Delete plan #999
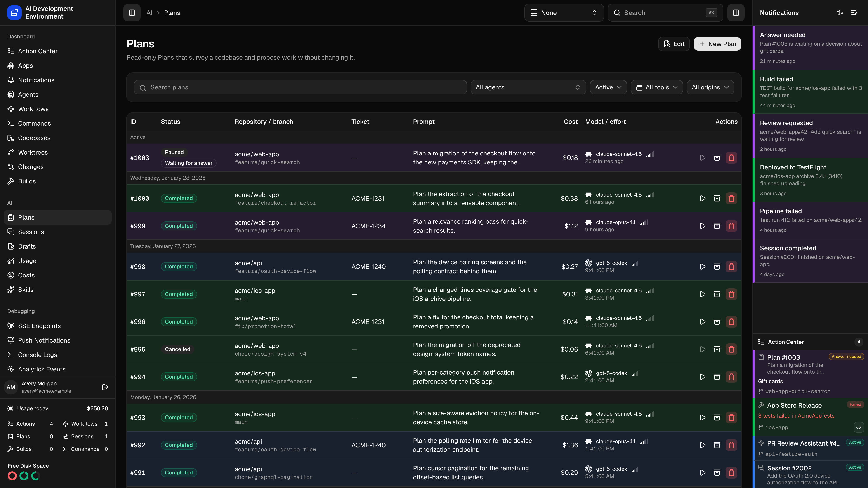Screen dimensions: 868x488 pyautogui.click(x=731, y=226)
